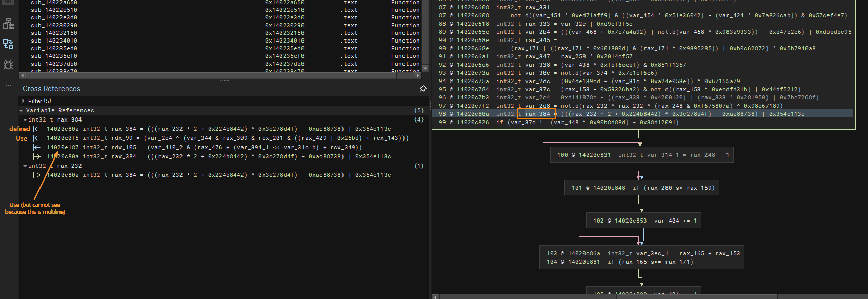Select sub_140232150 in the function list

54,33
